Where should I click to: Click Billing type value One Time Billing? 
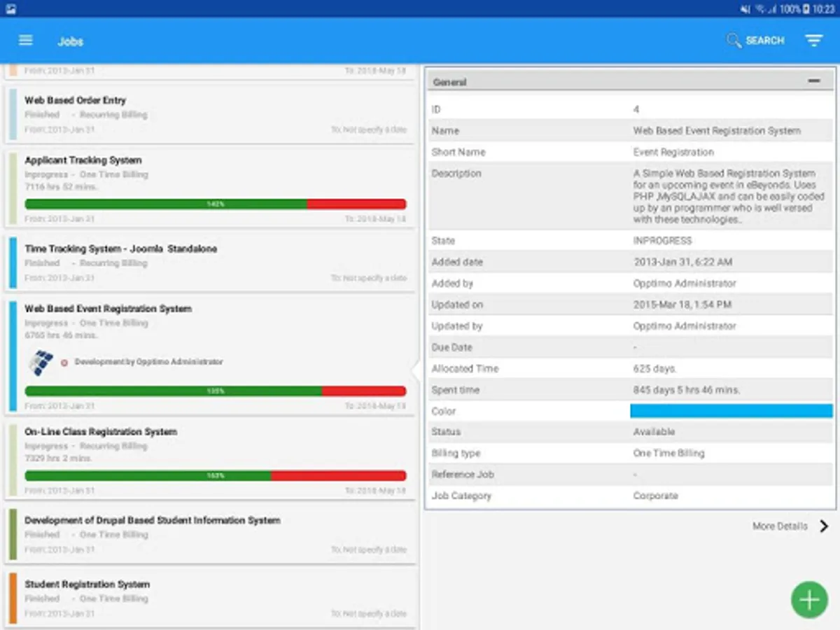(668, 454)
